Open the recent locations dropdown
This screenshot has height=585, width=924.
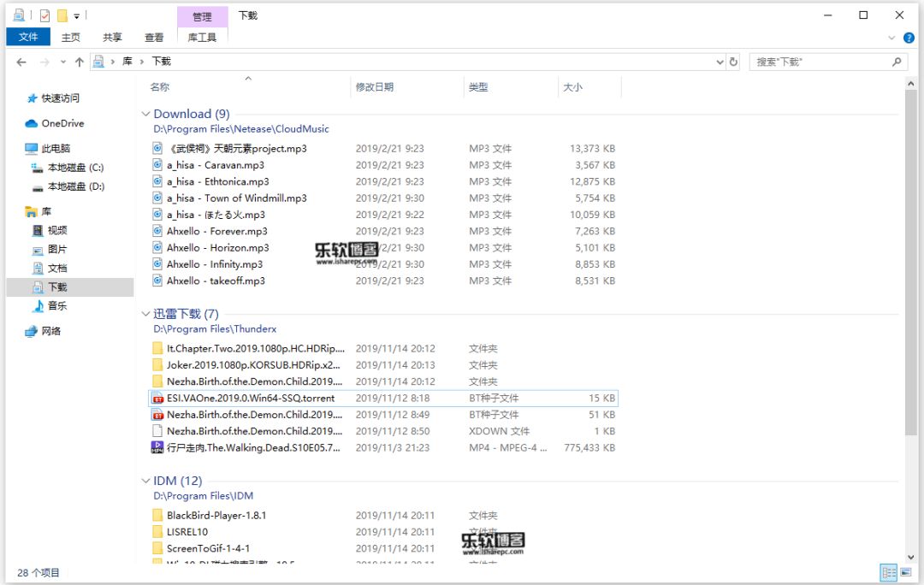point(63,62)
